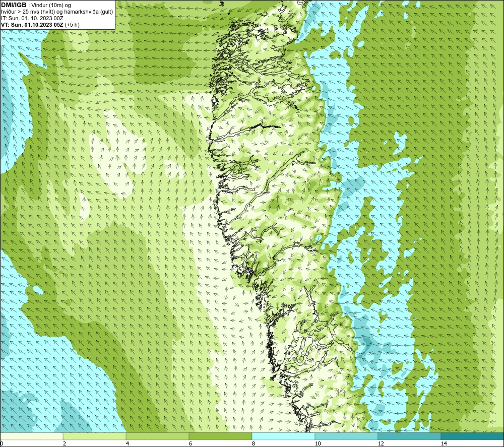Click the '0' scale label under color bar
The height and width of the screenshot is (447, 504).
click(2, 444)
